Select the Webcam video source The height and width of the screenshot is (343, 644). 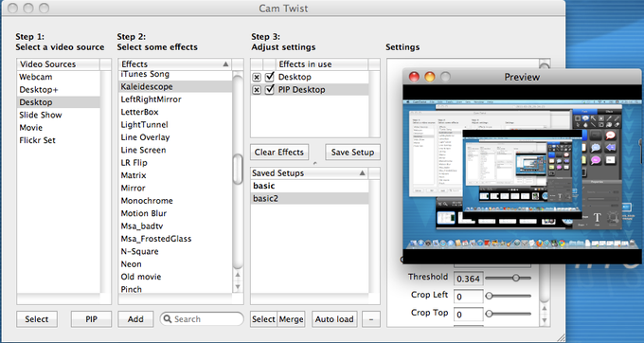(x=59, y=77)
